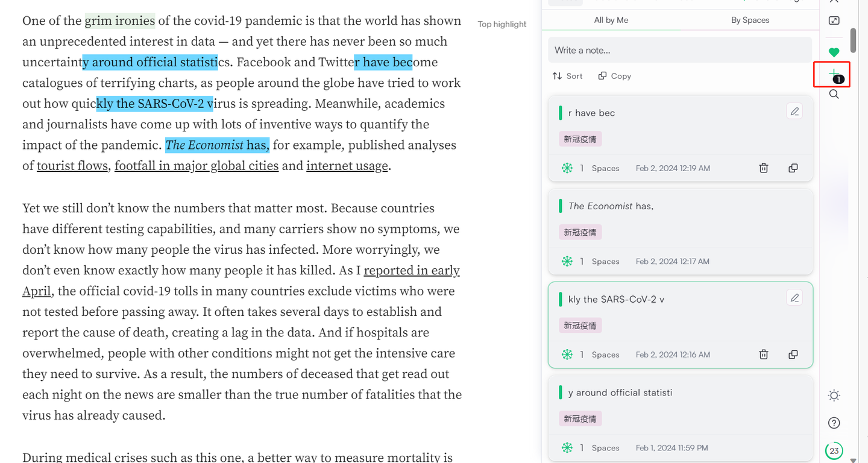
Task: Toggle light/dark theme sun icon
Action: [834, 395]
